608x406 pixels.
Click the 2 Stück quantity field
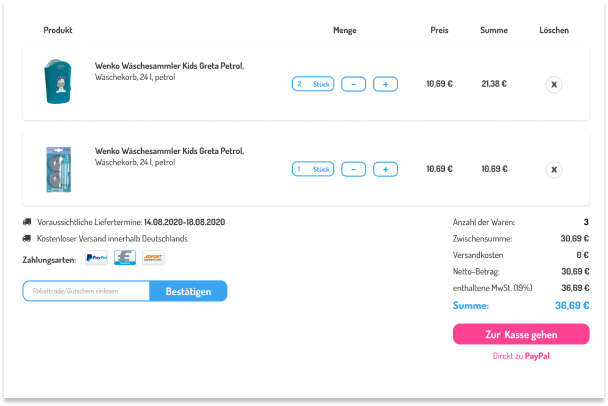point(313,84)
